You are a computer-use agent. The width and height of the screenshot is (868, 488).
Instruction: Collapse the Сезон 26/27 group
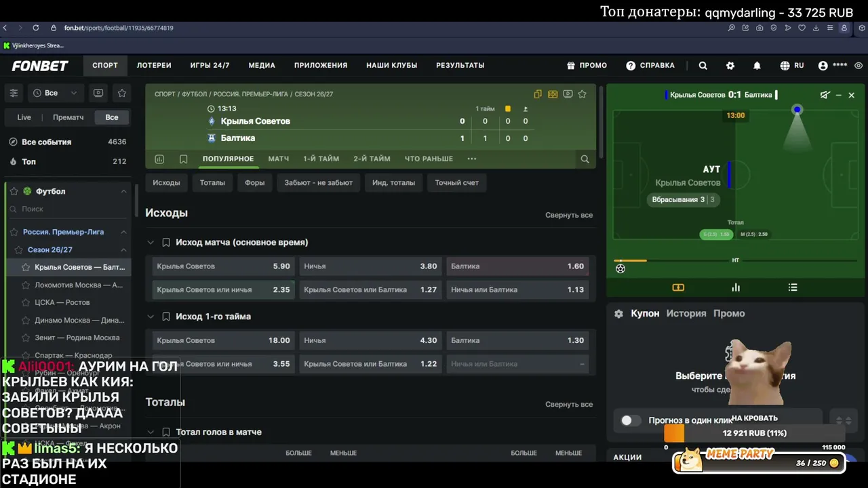(123, 250)
